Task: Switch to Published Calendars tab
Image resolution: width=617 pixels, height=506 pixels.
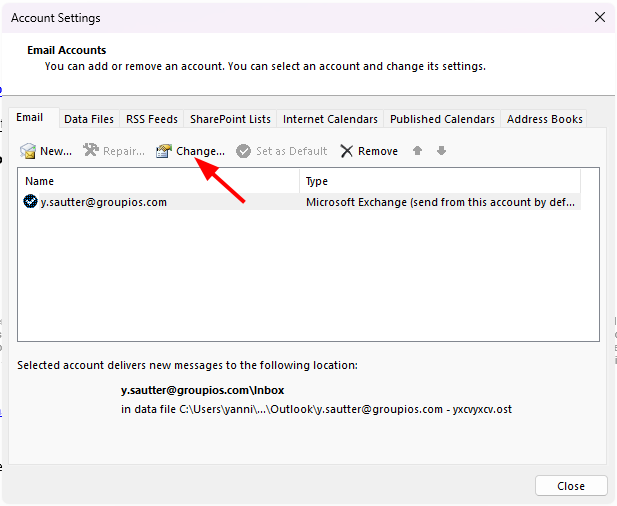Action: 442,119
